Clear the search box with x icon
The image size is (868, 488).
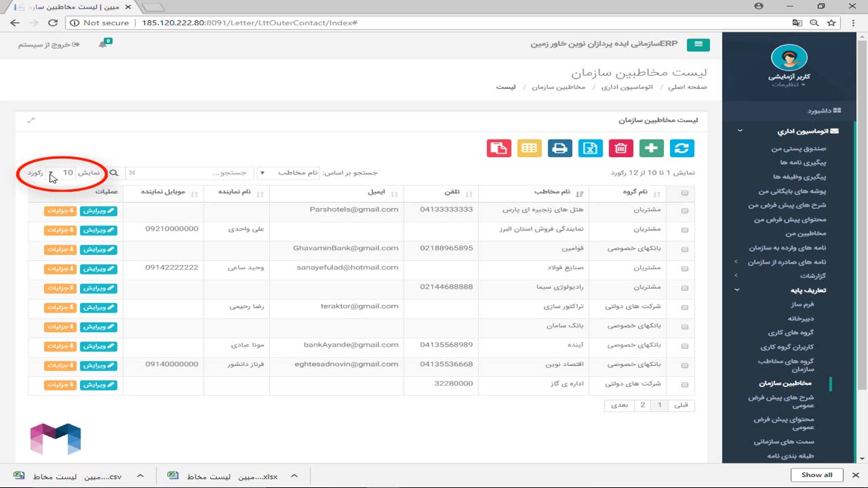(x=132, y=173)
